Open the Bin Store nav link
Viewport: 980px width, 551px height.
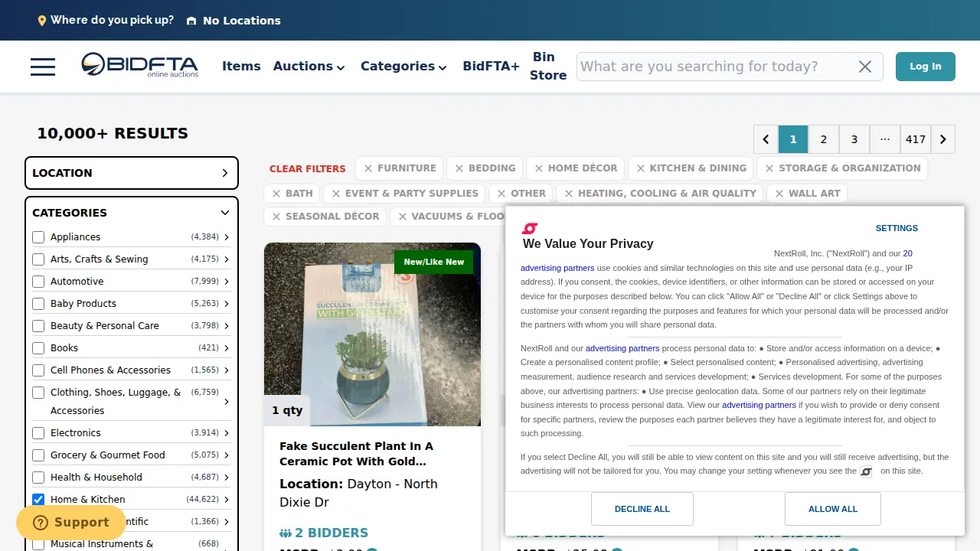548,67
